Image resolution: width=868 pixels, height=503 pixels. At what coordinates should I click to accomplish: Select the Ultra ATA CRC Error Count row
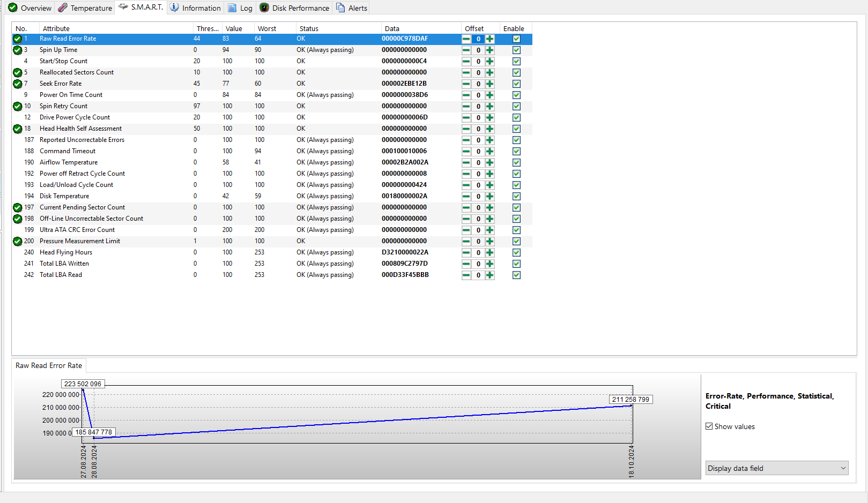[x=77, y=230]
